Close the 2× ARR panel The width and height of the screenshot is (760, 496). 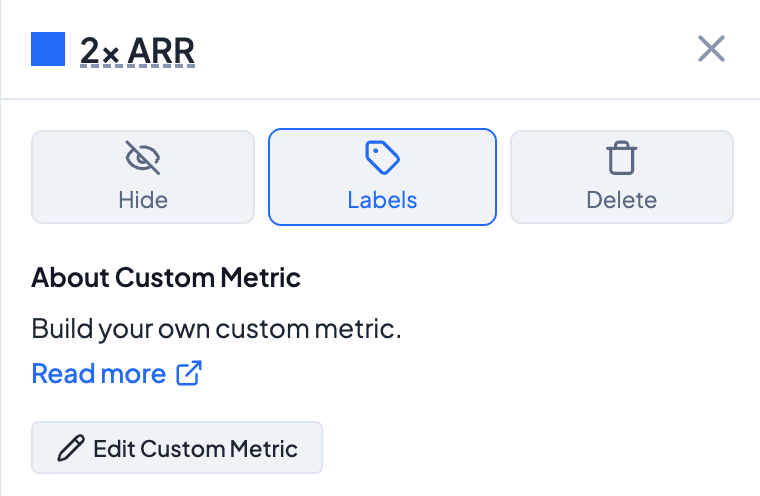click(x=711, y=49)
